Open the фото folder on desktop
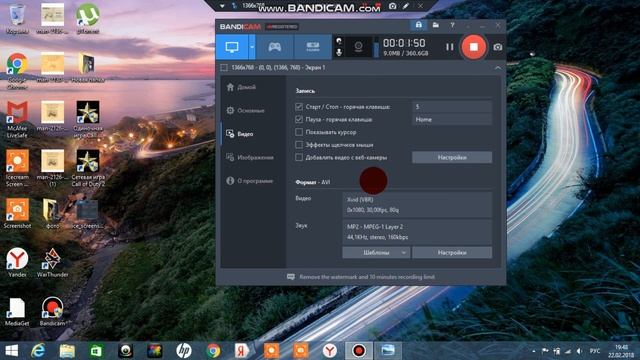The width and height of the screenshot is (640, 360). (x=52, y=213)
